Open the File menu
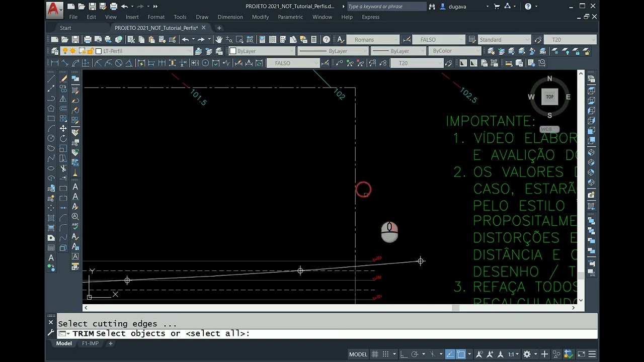This screenshot has width=644, height=362. pos(73,17)
